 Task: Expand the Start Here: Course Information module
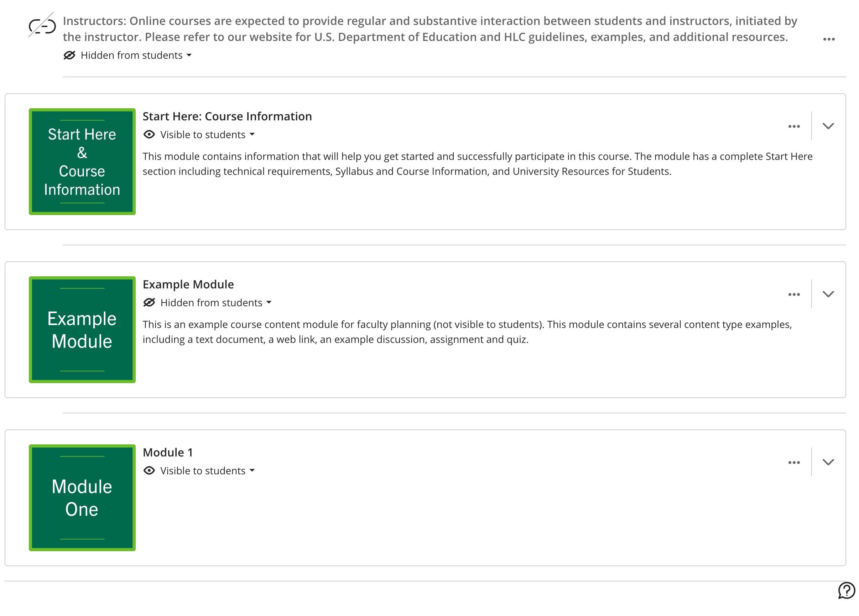pos(828,126)
